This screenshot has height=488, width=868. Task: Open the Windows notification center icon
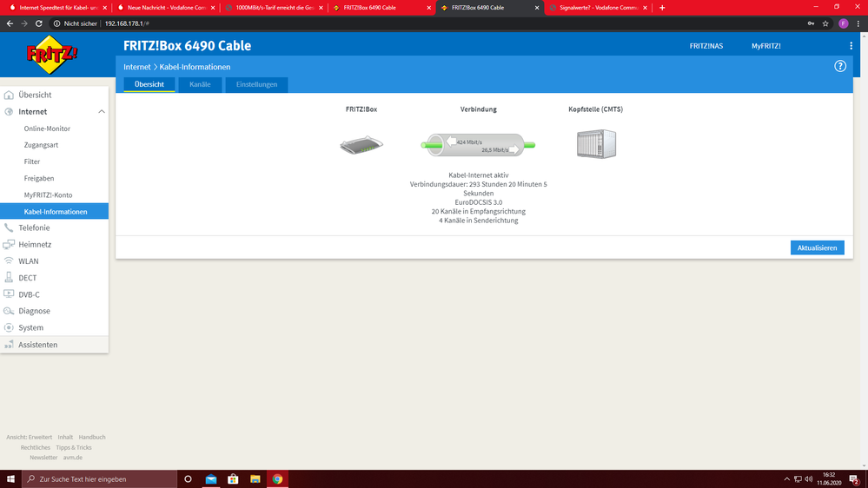855,479
